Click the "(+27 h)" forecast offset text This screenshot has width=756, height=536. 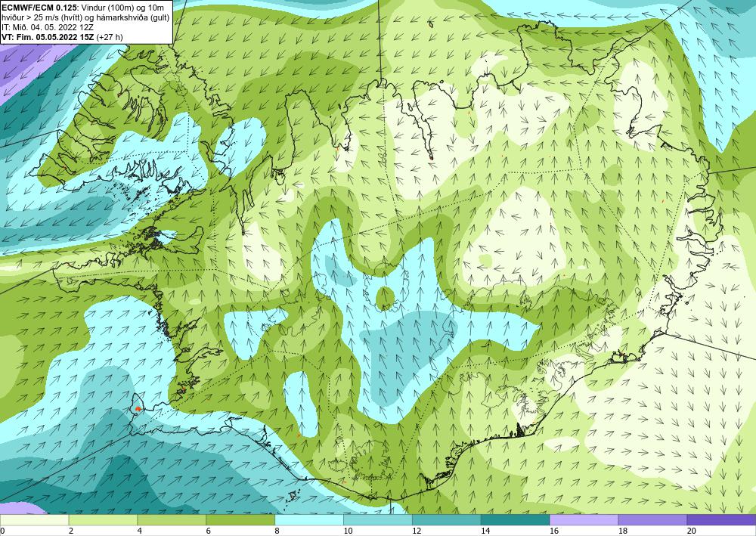[x=110, y=37]
